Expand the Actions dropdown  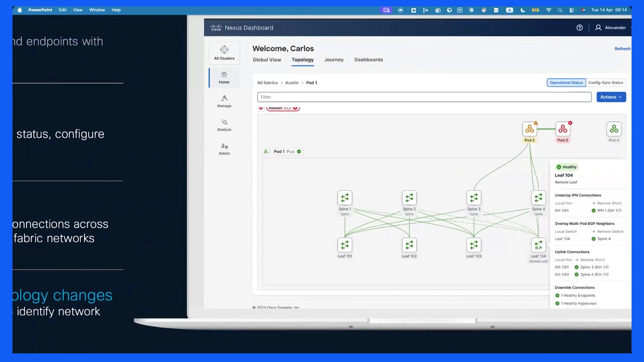click(611, 97)
